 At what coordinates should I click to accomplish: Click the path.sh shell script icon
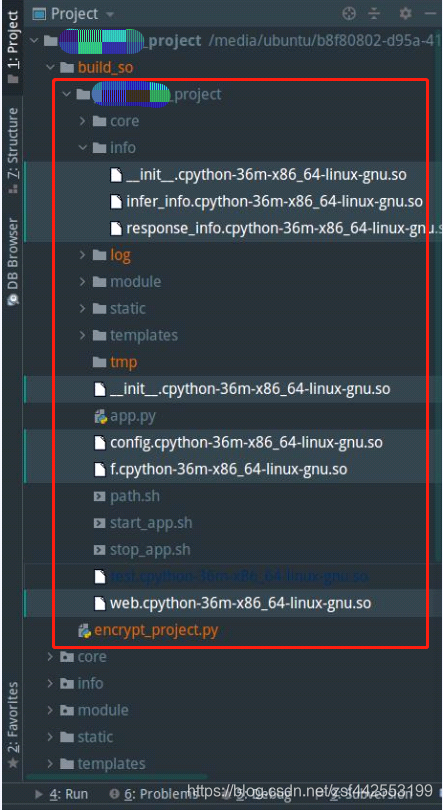coord(99,497)
